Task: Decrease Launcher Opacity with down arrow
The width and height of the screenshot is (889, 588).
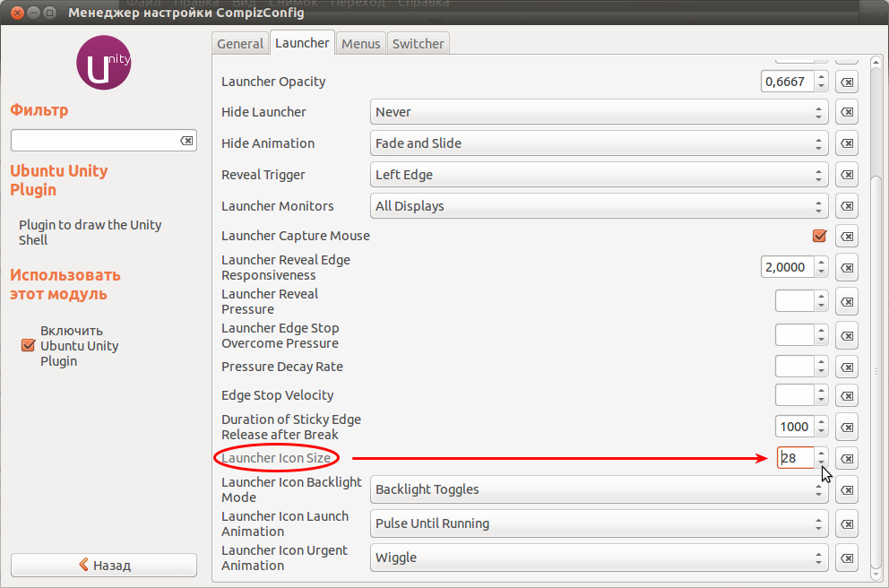Action: pos(821,87)
